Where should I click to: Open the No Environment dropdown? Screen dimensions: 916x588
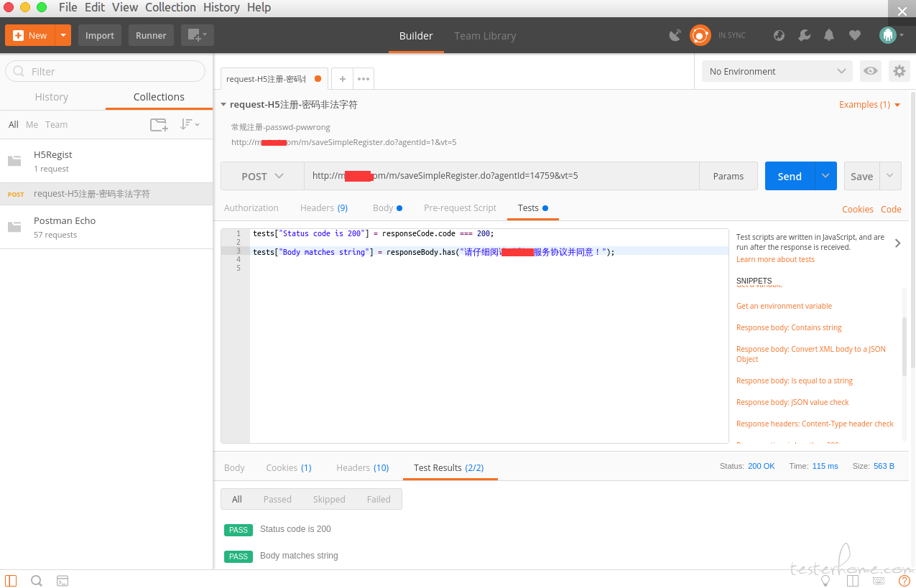click(777, 71)
